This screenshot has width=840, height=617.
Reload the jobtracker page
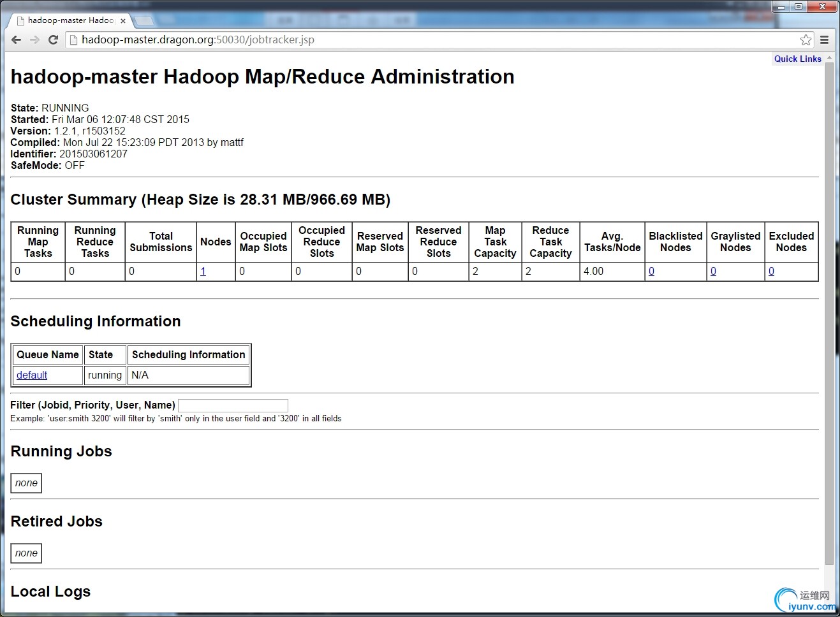[x=54, y=40]
